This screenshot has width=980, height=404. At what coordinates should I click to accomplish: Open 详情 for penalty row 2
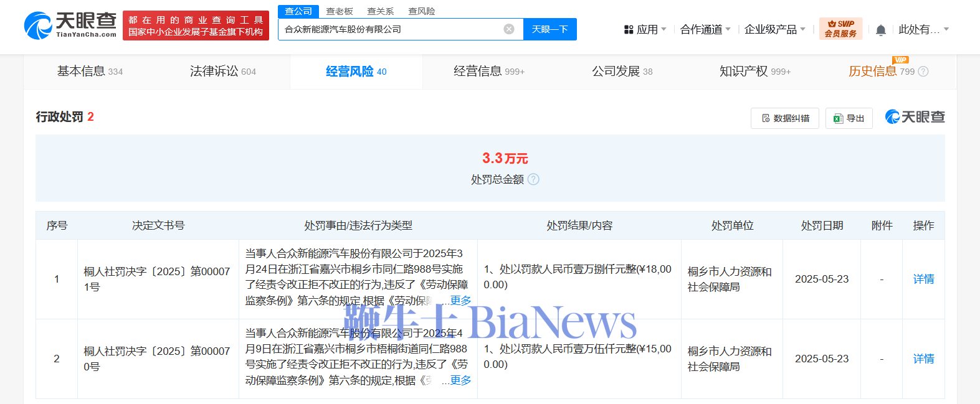[x=923, y=359]
